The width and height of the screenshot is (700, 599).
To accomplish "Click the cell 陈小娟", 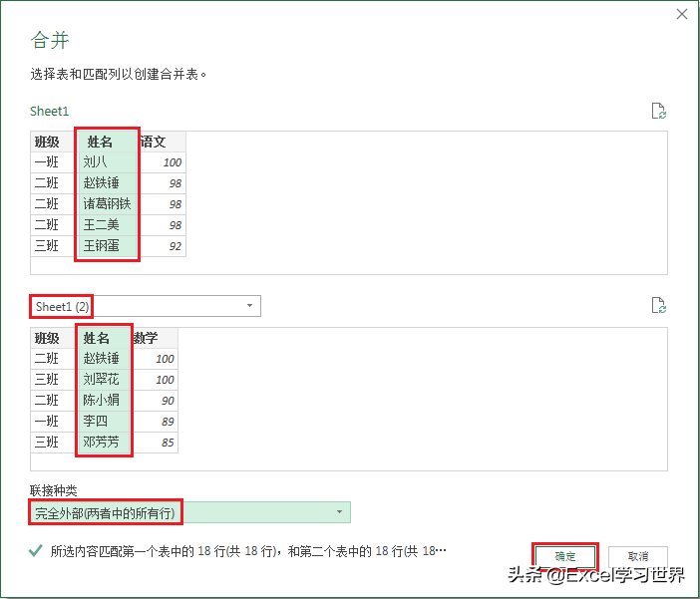I will point(104,401).
